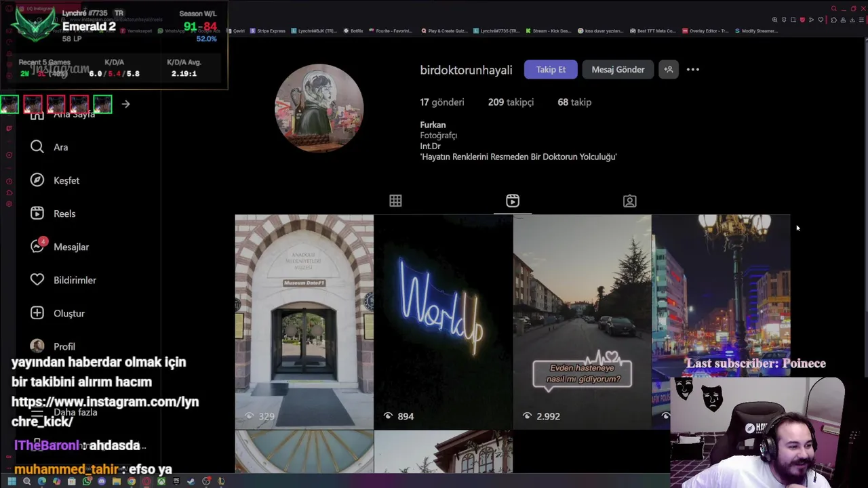Open BotRix bookmark
868x488 pixels.
(353, 30)
